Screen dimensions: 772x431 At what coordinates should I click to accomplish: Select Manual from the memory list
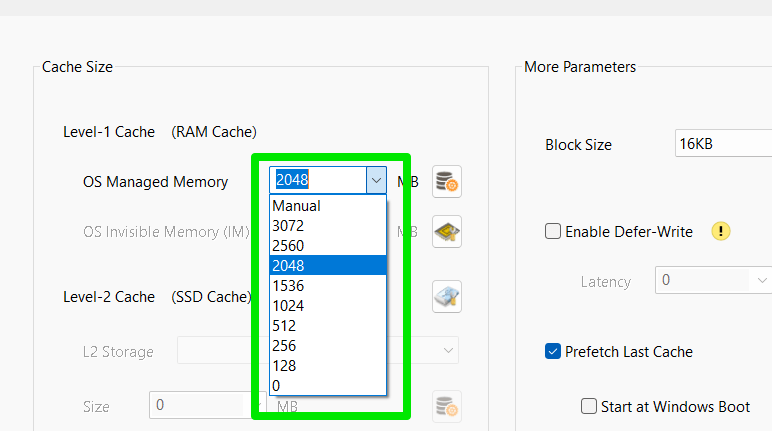coord(296,206)
